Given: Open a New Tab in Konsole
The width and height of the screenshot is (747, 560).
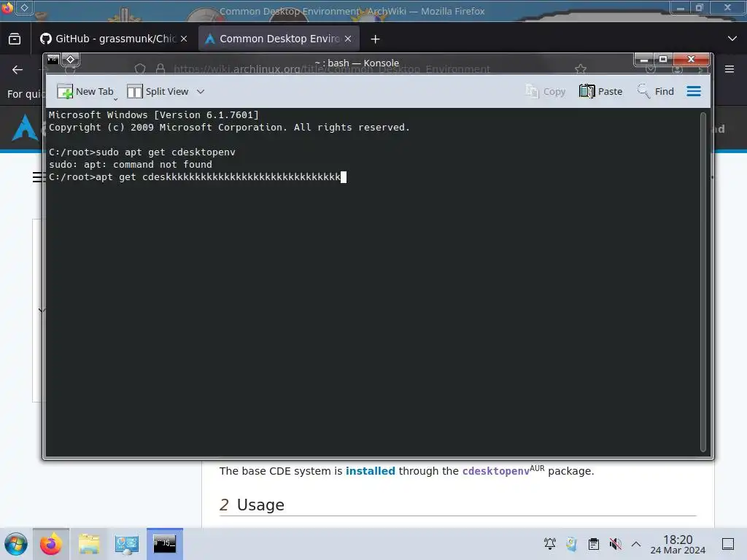Looking at the screenshot, I should 85,91.
